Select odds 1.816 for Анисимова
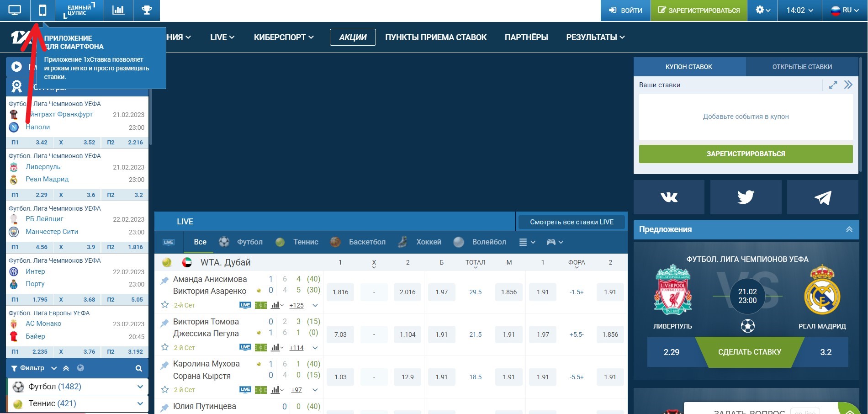 pyautogui.click(x=340, y=292)
